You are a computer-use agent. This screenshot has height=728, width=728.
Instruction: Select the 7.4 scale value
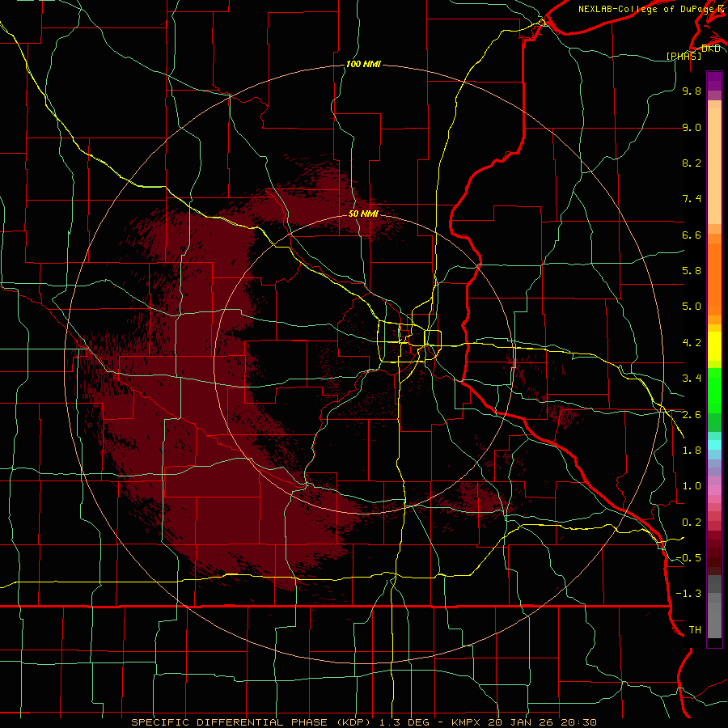[x=692, y=199]
